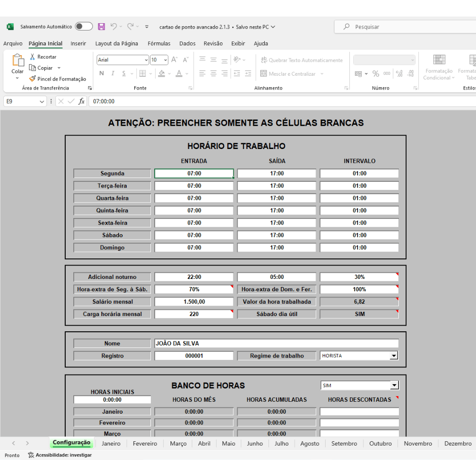Open the Banco de Horas SIM dropdown
The width and height of the screenshot is (476, 476).
pos(394,386)
